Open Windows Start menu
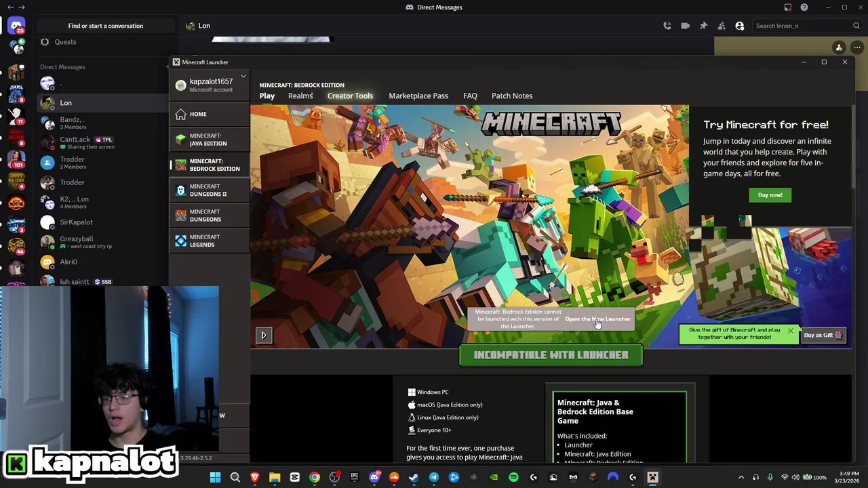 pos(215,477)
